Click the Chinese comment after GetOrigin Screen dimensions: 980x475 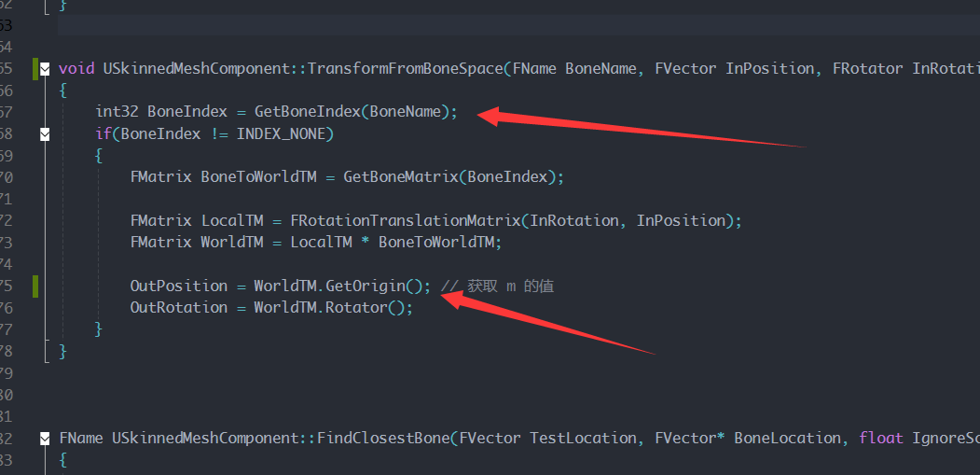pyautogui.click(x=498, y=286)
